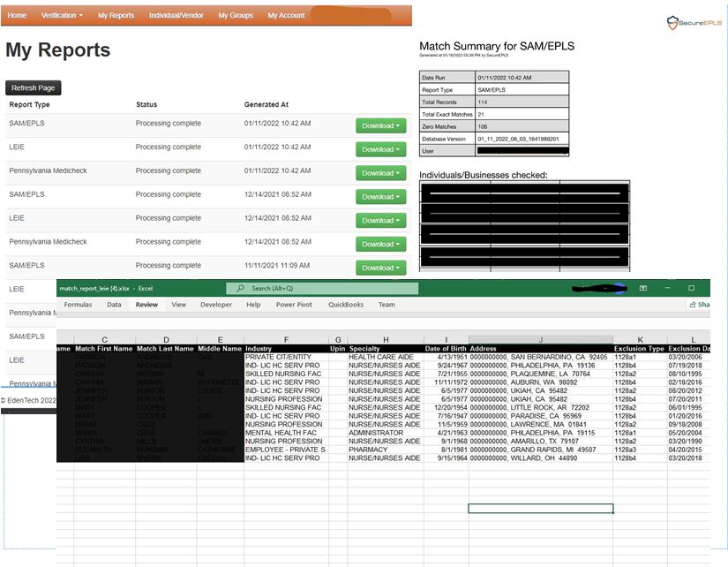Select column C header in Excel
The height and width of the screenshot is (567, 728).
(104, 340)
